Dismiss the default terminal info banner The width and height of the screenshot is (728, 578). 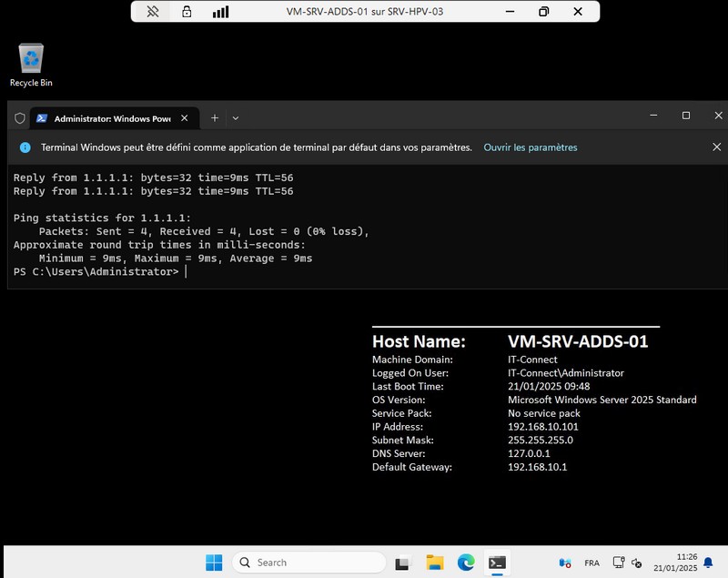(716, 147)
